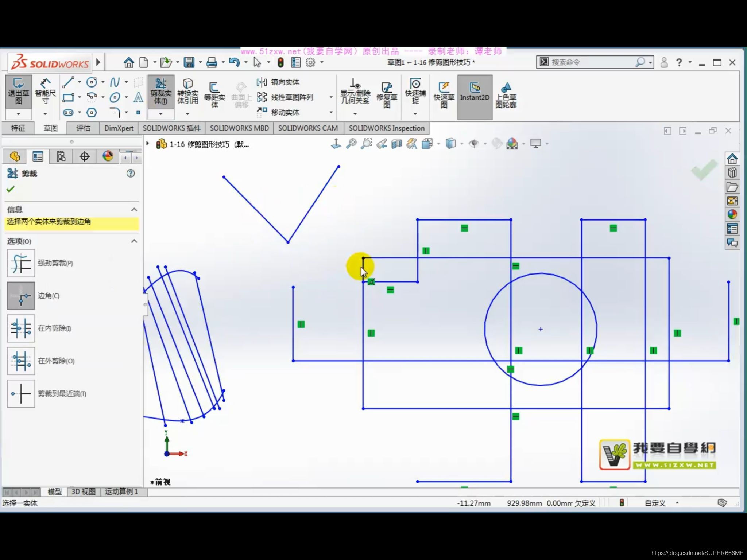Enable Trim to Closest (剪裁到最近端) option
The image size is (747, 560).
tap(21, 394)
